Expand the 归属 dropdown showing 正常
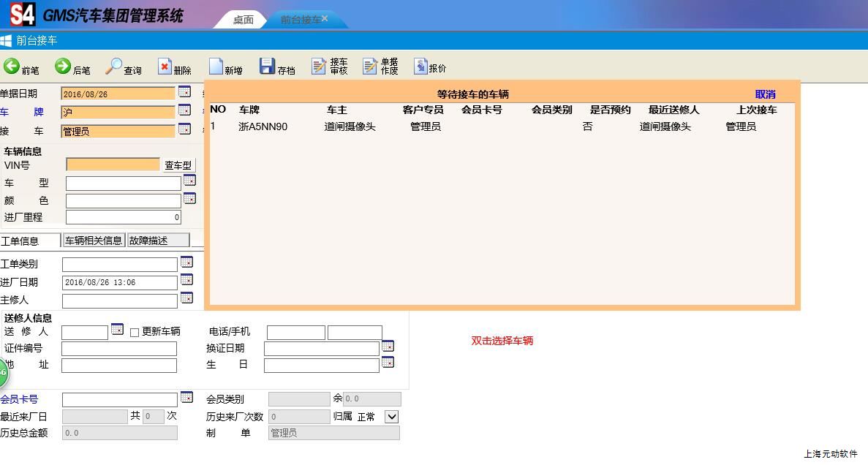The height and width of the screenshot is (465, 868). pyautogui.click(x=391, y=417)
